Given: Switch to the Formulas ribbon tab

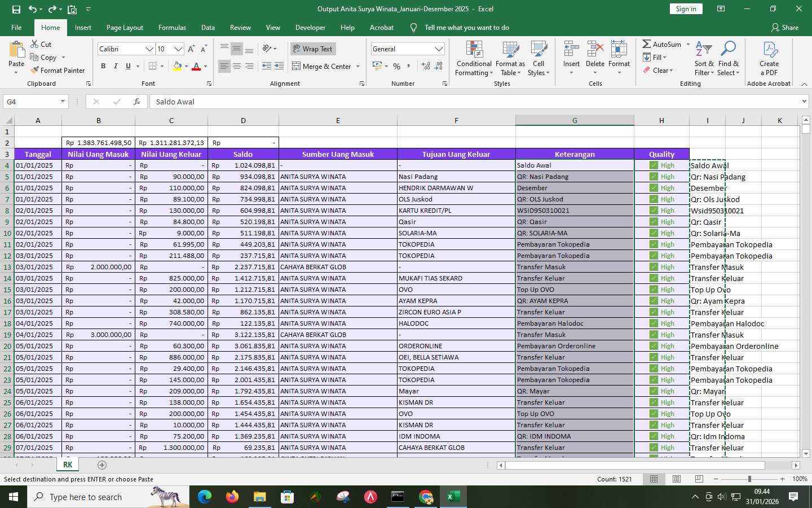Looking at the screenshot, I should pyautogui.click(x=172, y=27).
